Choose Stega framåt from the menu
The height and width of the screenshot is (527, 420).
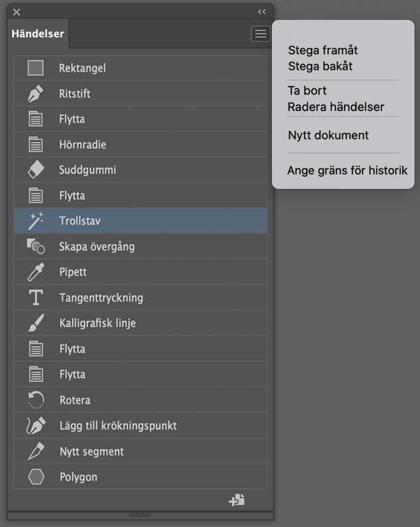pos(323,50)
